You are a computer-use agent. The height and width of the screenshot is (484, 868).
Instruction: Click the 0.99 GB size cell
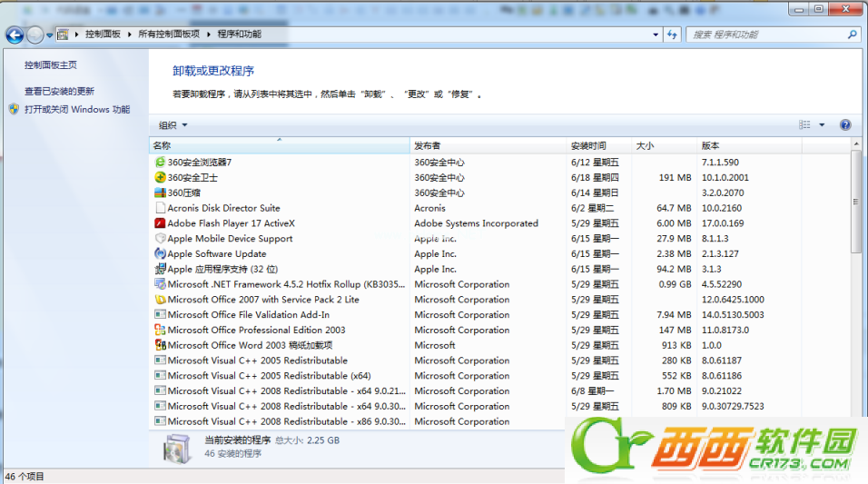coord(675,284)
